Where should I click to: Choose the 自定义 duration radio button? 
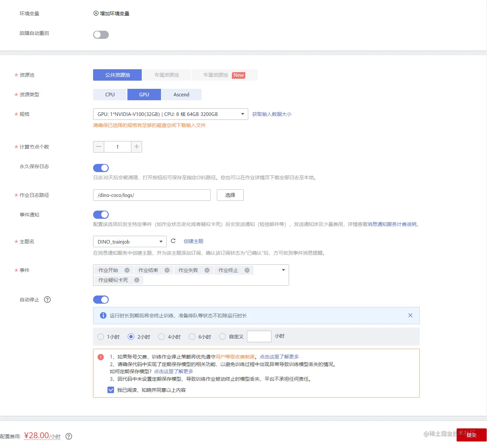point(222,337)
